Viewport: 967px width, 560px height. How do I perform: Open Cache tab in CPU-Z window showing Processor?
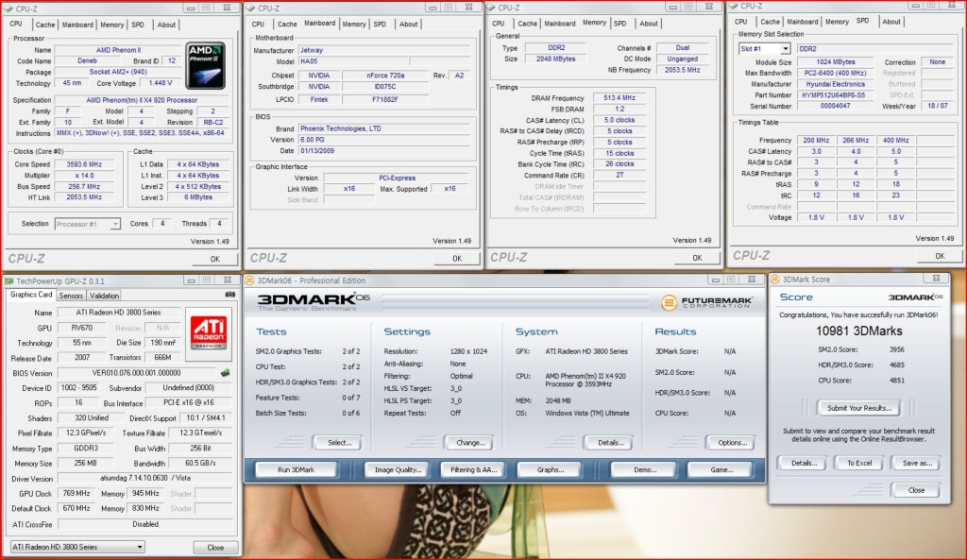click(x=45, y=25)
